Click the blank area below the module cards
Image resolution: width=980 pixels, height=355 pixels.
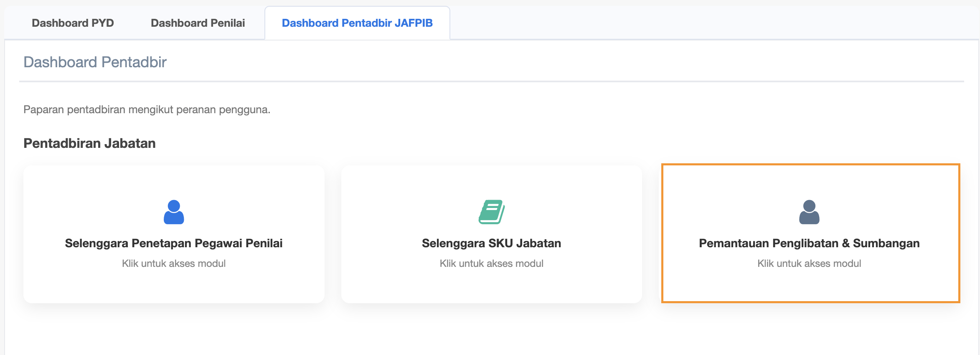tap(491, 330)
